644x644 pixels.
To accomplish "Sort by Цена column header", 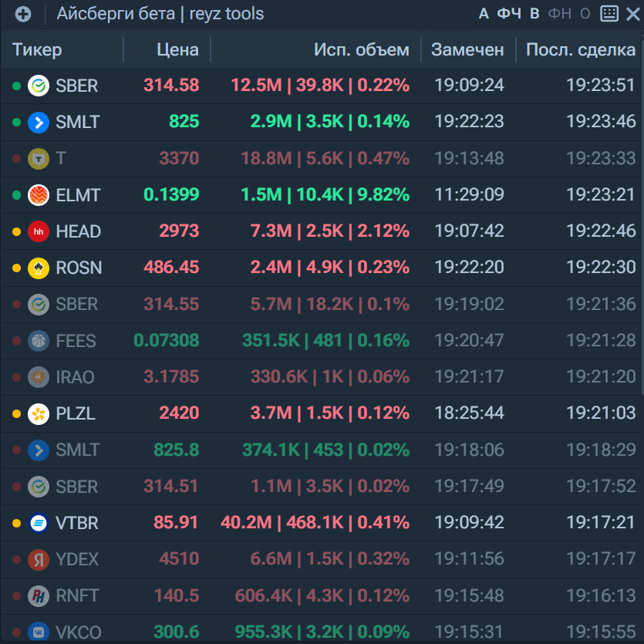I will (177, 49).
